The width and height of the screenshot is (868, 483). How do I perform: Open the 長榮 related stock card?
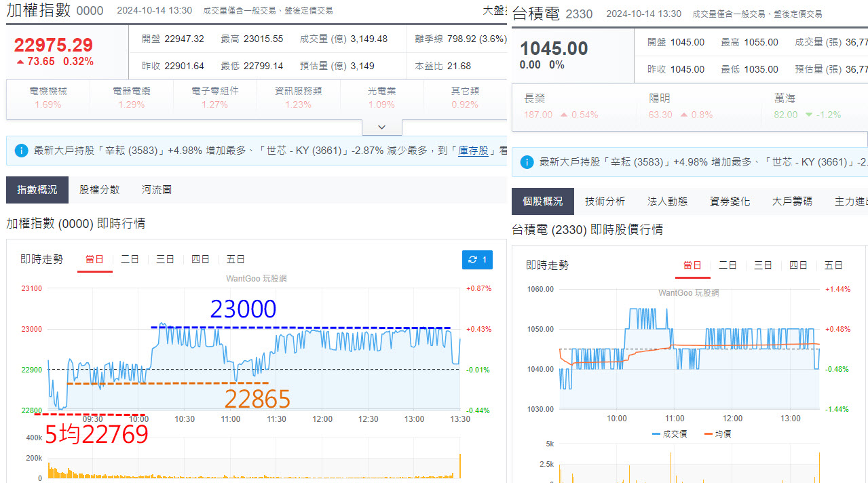click(x=574, y=107)
